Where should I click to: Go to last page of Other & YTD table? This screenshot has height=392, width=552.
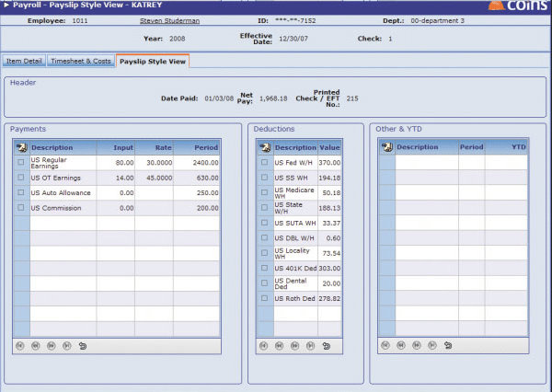click(x=432, y=345)
